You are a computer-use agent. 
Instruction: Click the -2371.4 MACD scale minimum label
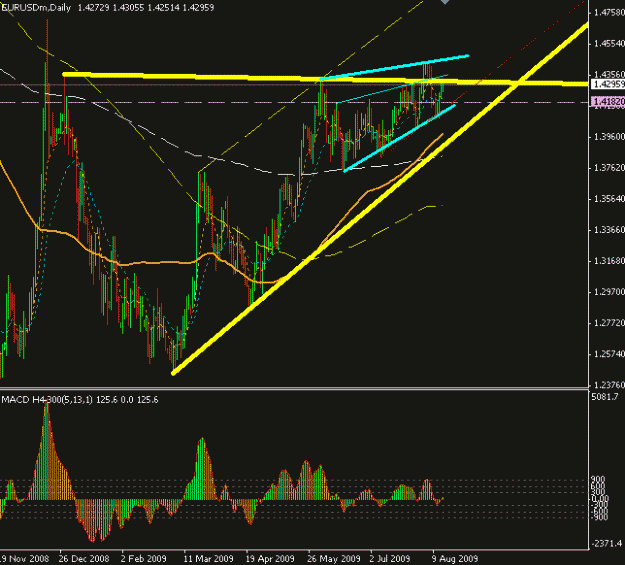click(x=607, y=543)
